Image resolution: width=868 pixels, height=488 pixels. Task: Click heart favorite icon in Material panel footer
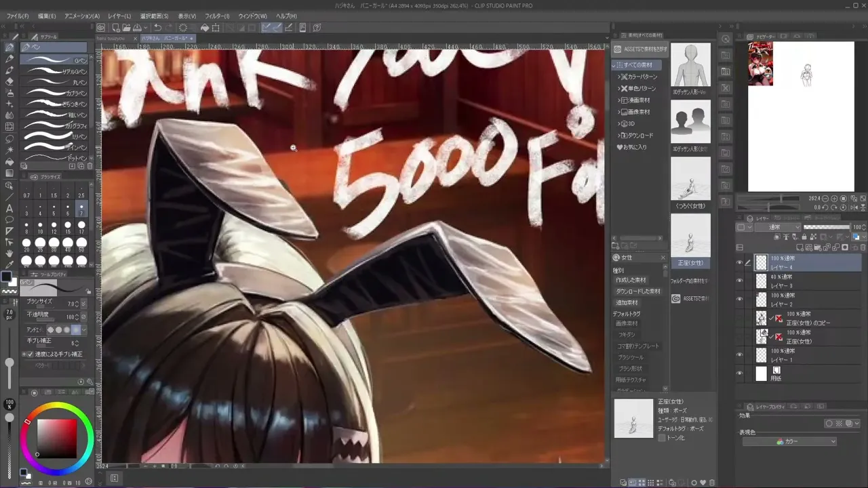pos(703,483)
